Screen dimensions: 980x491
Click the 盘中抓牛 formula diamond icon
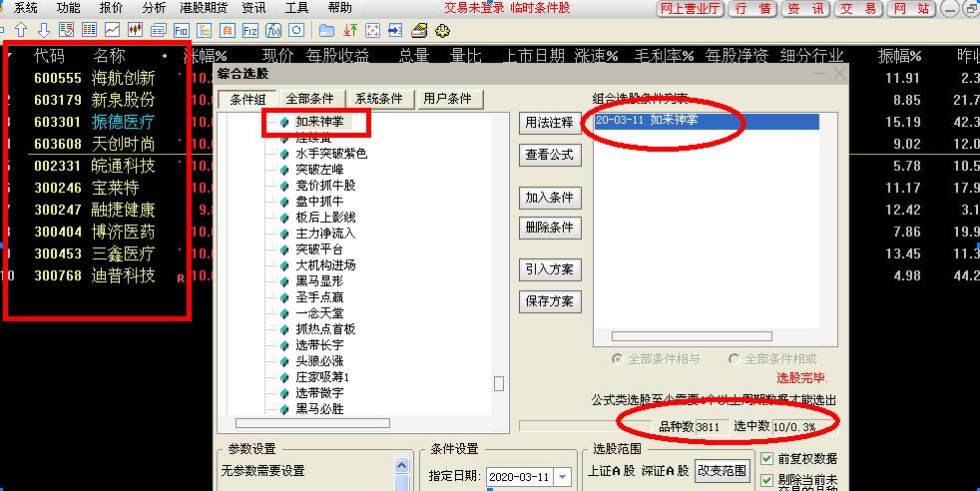285,202
